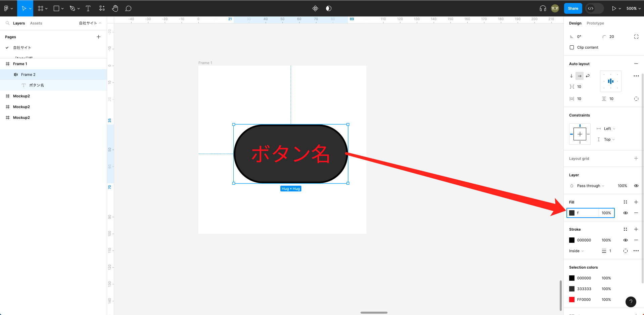Add a layout grid with plus icon

(x=636, y=158)
